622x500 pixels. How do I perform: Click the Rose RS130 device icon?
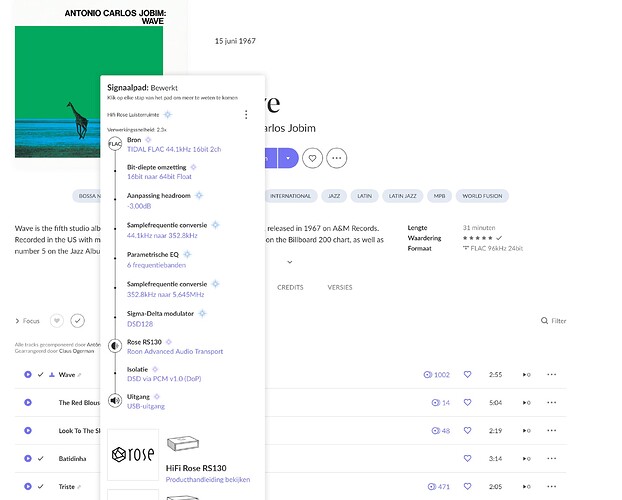115,346
